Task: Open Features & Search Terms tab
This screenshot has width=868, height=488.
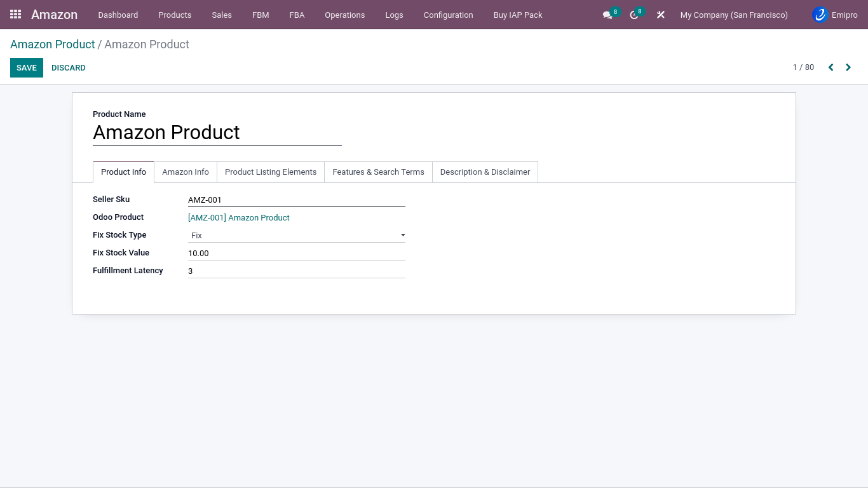Action: coord(378,172)
